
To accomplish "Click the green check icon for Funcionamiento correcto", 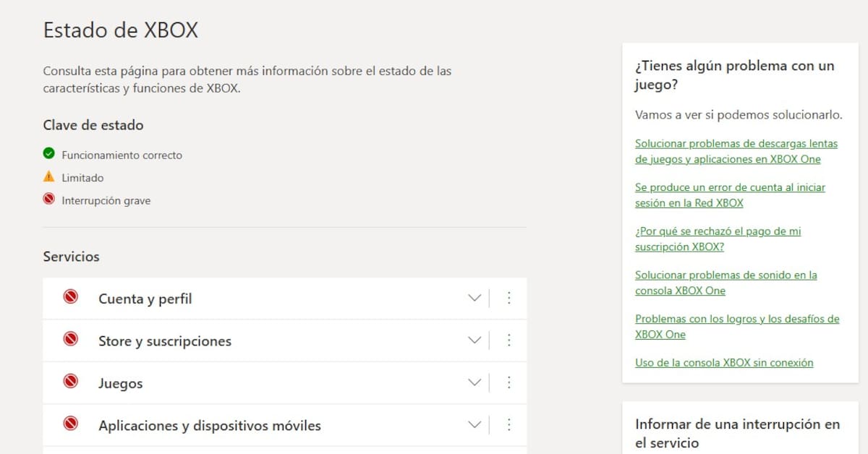I will click(x=49, y=153).
